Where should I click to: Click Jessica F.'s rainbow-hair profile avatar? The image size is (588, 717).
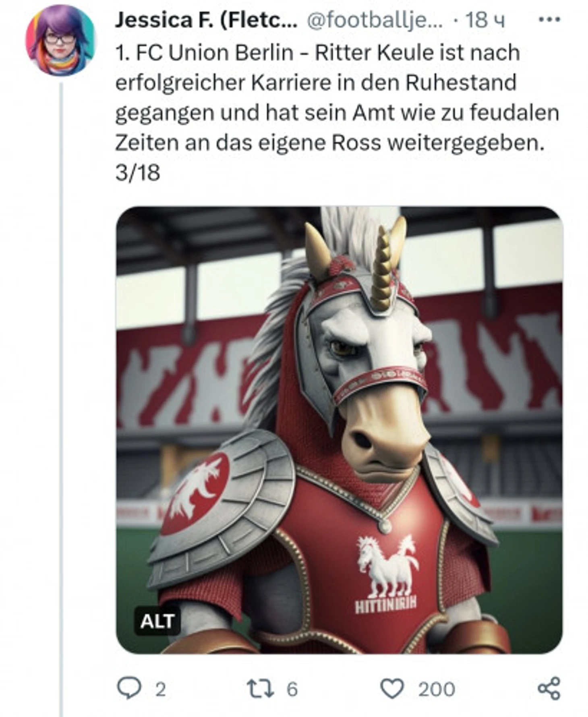[60, 40]
